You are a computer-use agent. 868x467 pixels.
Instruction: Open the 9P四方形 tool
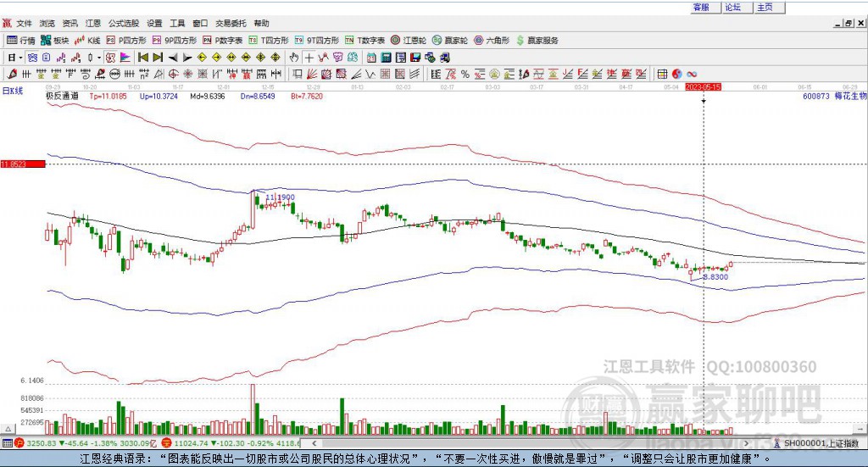pyautogui.click(x=174, y=41)
